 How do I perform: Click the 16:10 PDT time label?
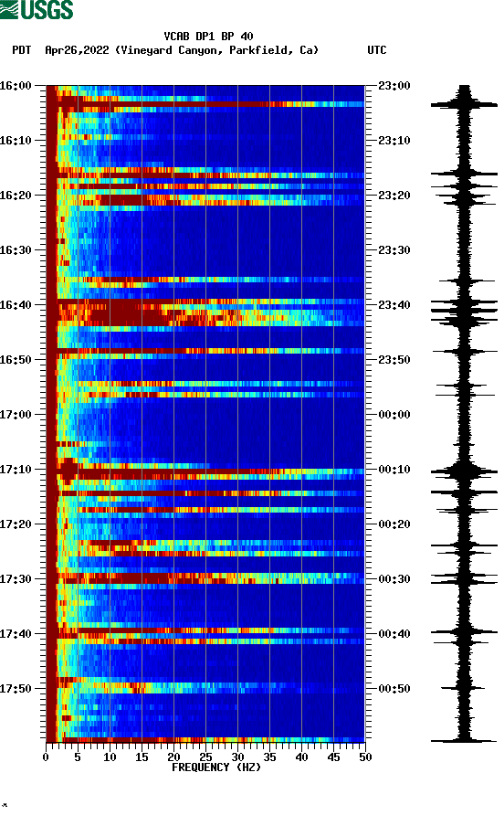coord(16,141)
